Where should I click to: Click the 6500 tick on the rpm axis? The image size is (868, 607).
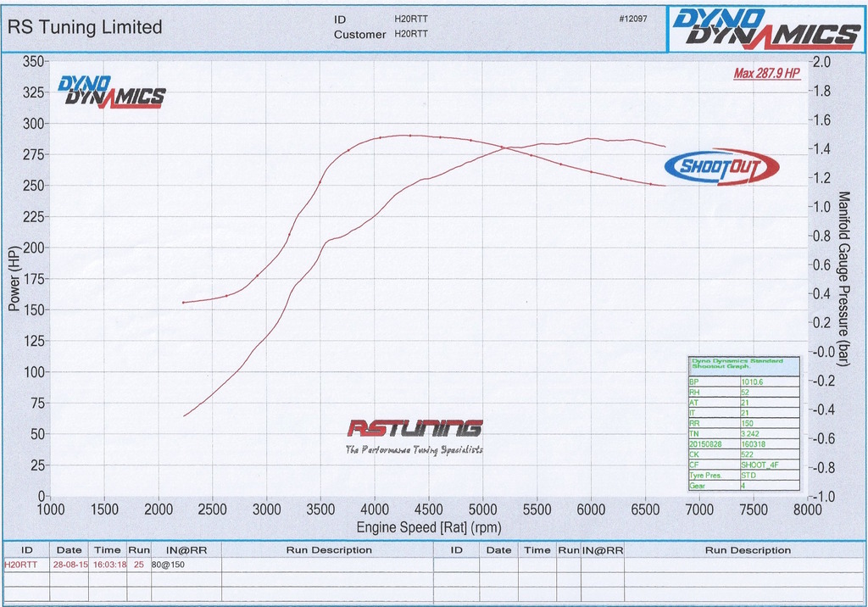coord(645,510)
